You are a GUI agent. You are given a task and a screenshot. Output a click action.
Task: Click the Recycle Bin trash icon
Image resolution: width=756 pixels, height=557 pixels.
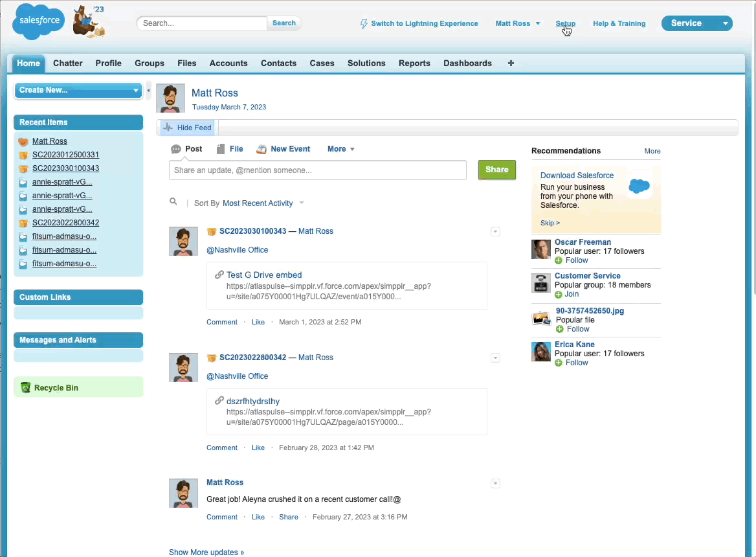25,387
